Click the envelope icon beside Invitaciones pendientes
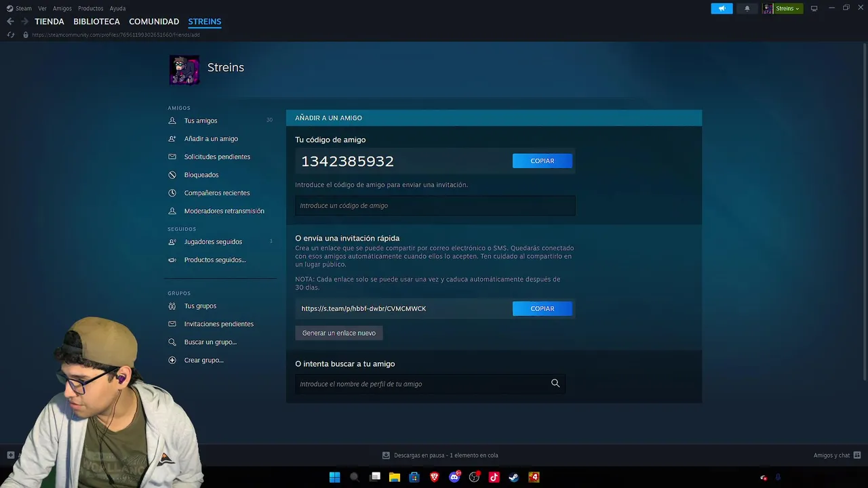Image resolution: width=868 pixels, height=488 pixels. point(172,324)
